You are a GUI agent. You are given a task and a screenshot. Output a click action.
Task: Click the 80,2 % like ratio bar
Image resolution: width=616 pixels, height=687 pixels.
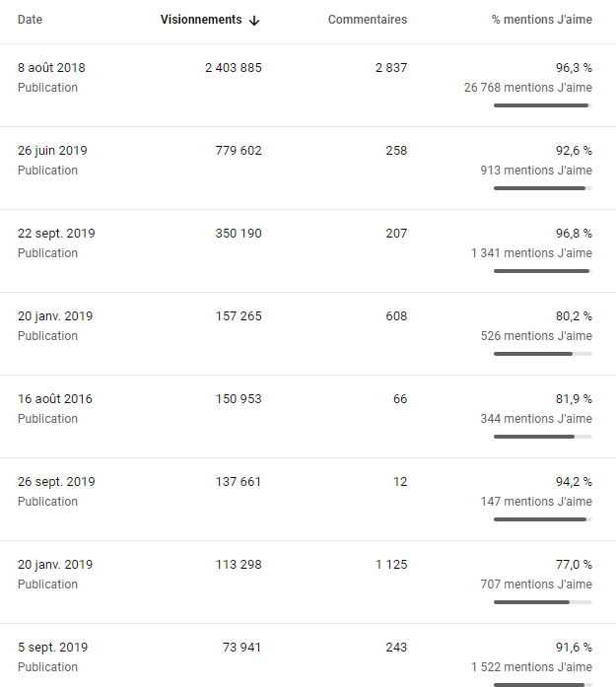coord(543,354)
